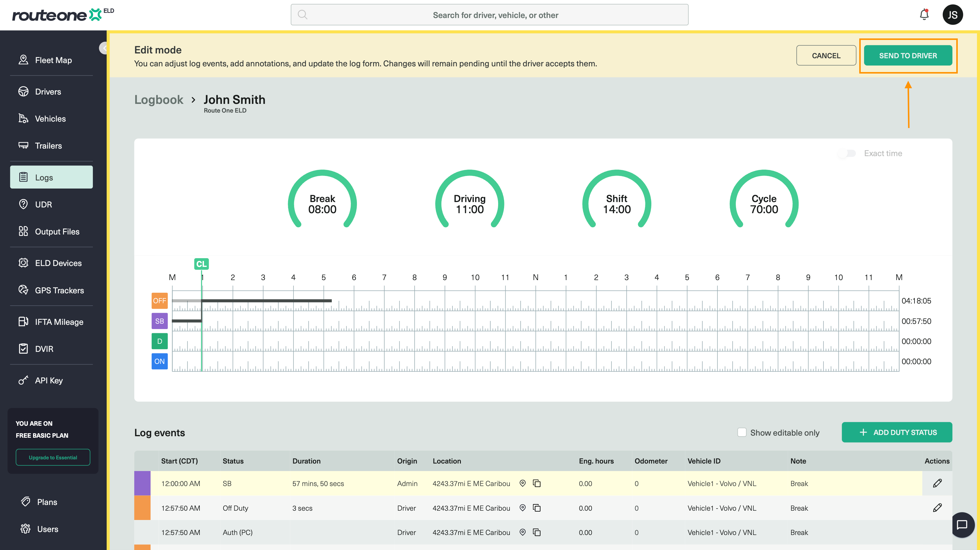
Task: Copy location of the SB event row
Action: click(537, 483)
